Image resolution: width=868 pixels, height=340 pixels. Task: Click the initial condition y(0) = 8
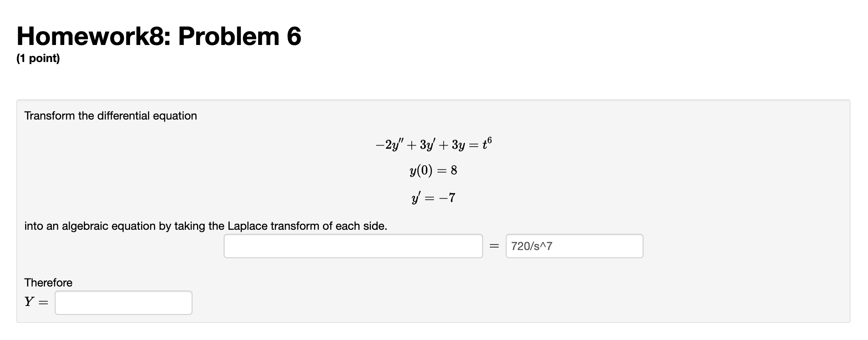click(x=433, y=171)
